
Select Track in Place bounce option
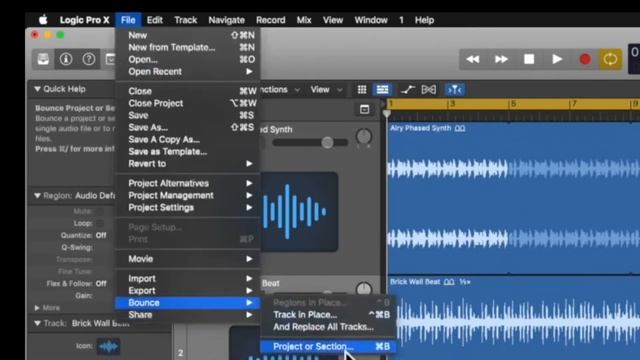[328, 315]
